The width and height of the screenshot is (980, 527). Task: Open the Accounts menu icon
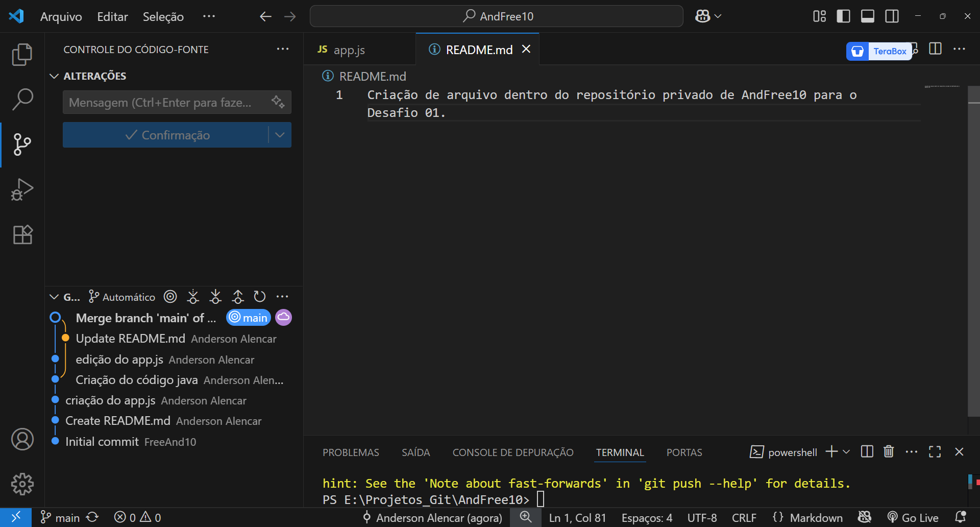point(22,439)
